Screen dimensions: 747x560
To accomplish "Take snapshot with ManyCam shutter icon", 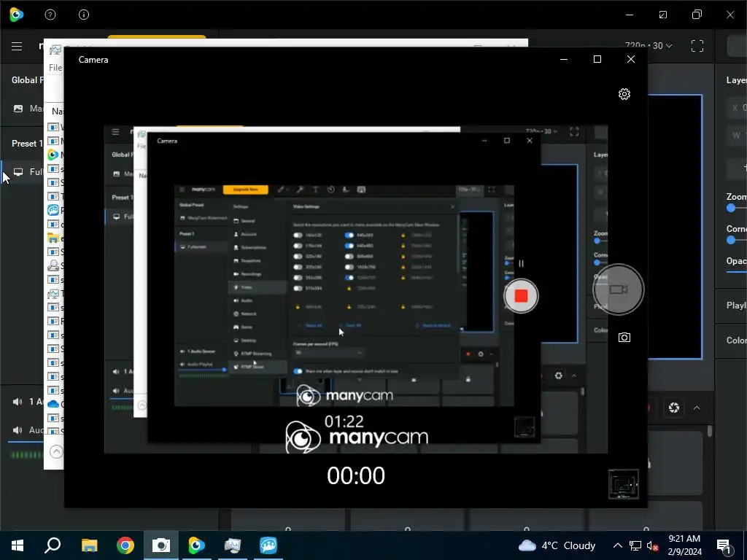I will [673, 408].
